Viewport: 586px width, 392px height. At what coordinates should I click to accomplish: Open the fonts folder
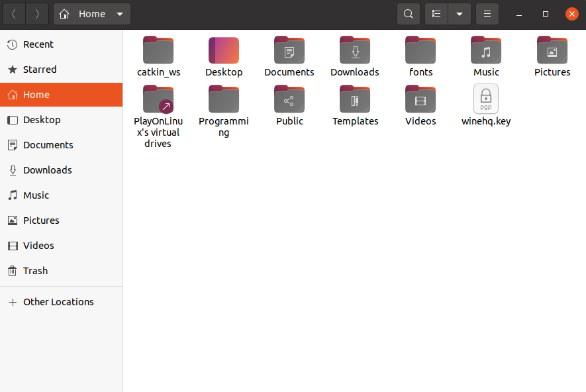(420, 50)
